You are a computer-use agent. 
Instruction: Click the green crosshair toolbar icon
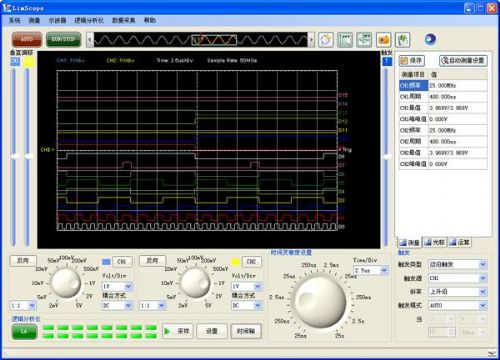[x=364, y=40]
